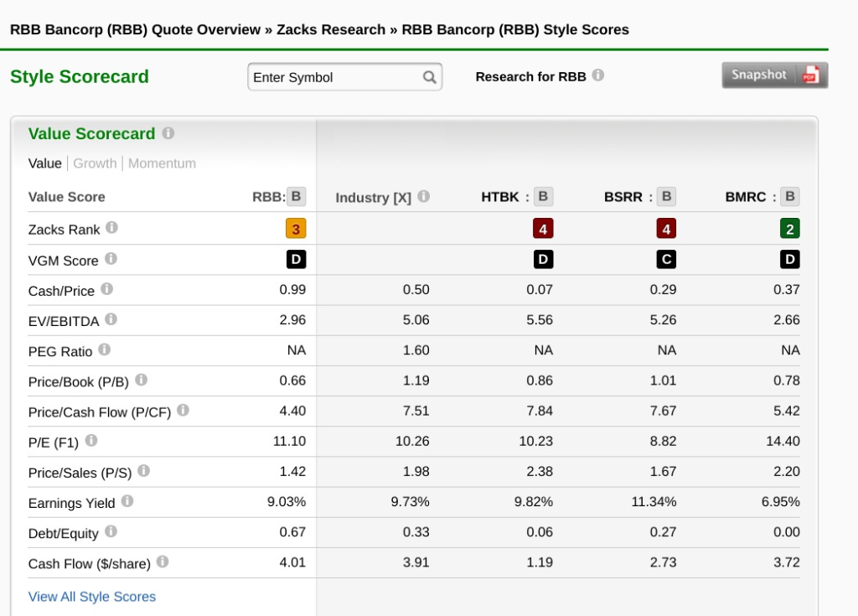This screenshot has height=616, width=858.
Task: Show info for P/E (F1) row
Action: point(91,440)
